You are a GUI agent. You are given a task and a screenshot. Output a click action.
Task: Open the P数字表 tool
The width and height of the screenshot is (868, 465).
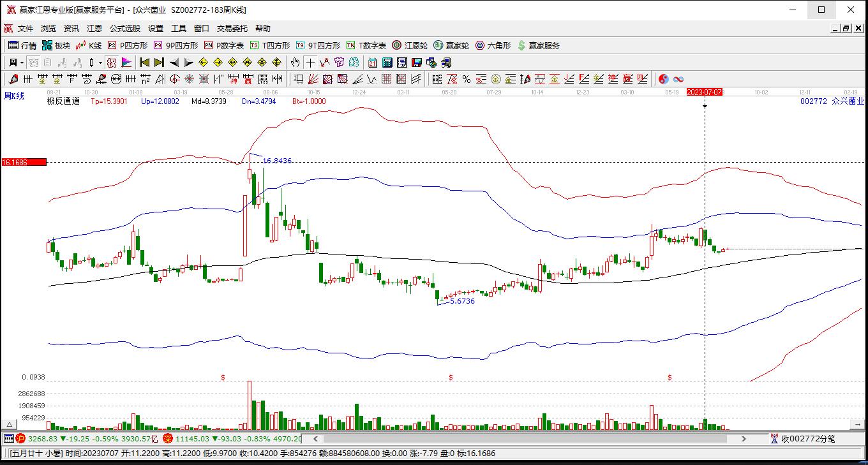click(x=224, y=45)
